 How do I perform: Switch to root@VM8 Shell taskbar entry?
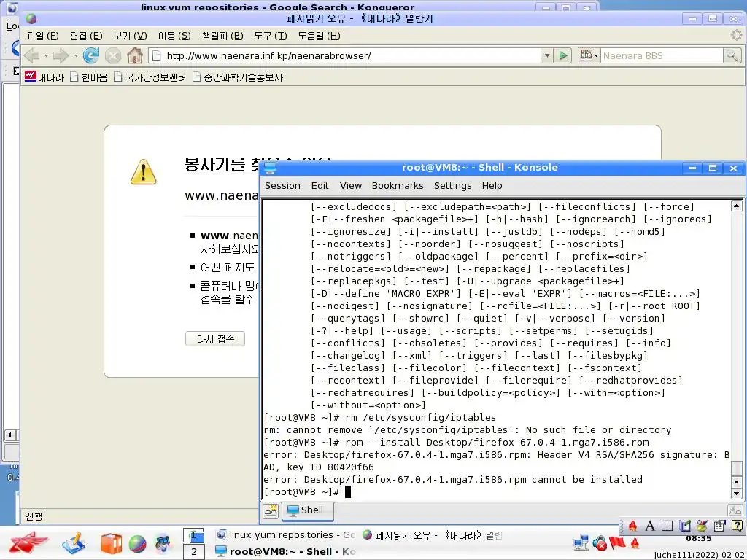click(x=285, y=551)
